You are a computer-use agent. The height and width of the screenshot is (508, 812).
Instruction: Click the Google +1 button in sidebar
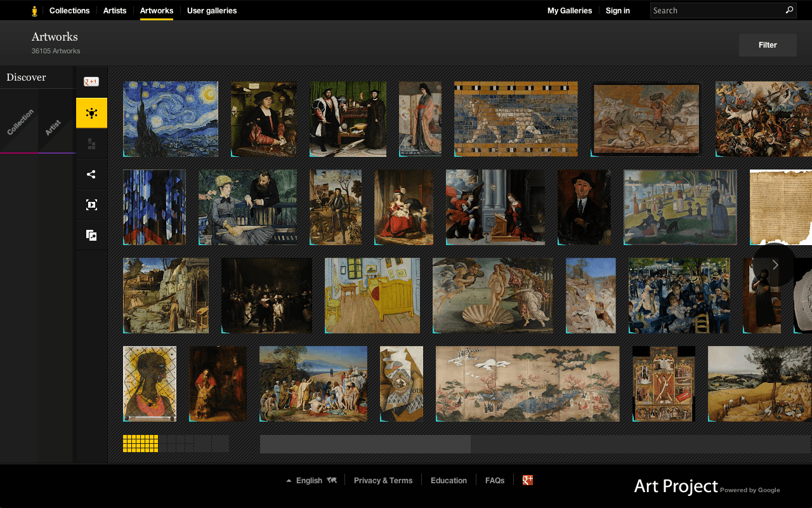tap(91, 82)
